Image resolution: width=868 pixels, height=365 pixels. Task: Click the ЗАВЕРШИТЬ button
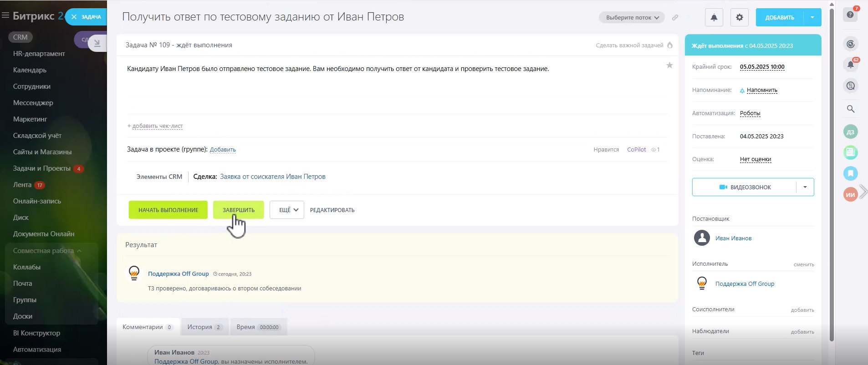point(239,210)
